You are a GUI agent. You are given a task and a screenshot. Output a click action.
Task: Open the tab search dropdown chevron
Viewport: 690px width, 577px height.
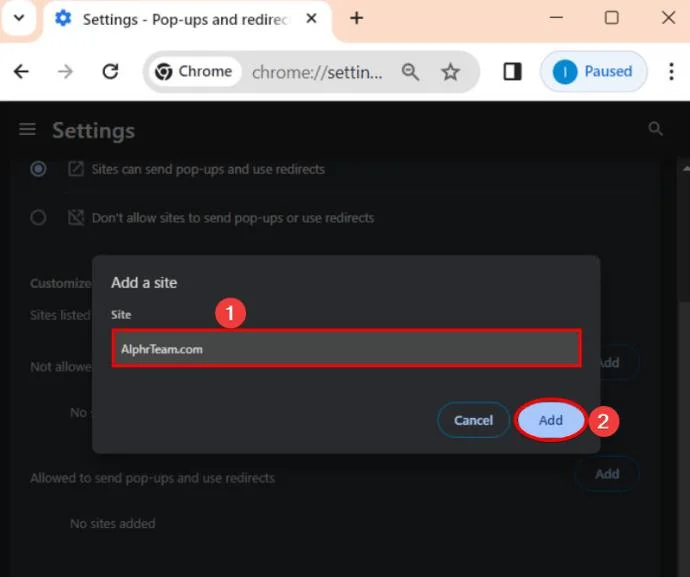click(19, 18)
